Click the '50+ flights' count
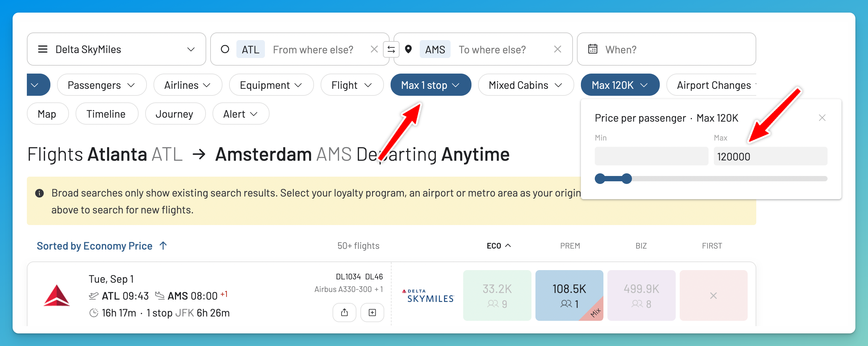The image size is (868, 346). [x=358, y=246]
